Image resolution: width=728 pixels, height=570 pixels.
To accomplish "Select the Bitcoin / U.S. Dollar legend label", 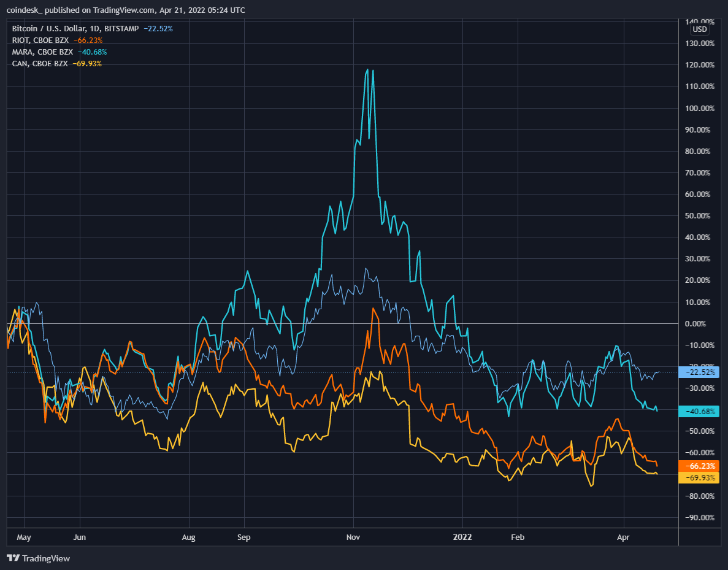I will tap(75, 29).
